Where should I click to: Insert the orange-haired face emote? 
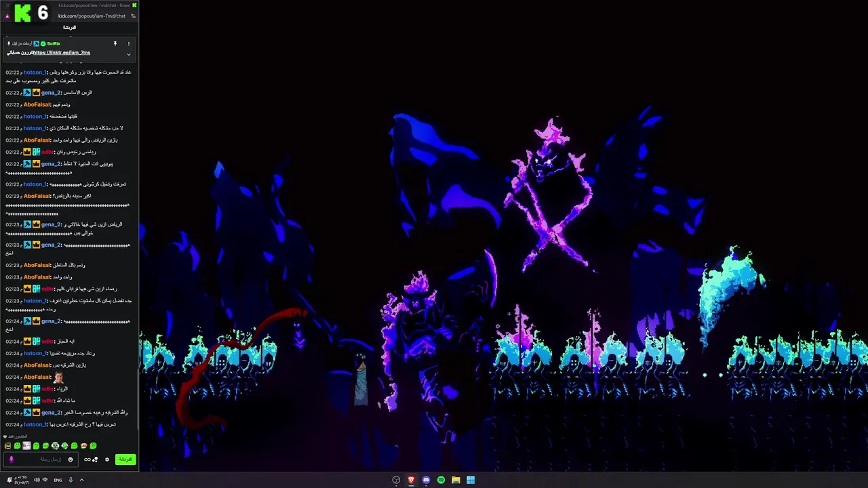[x=84, y=446]
